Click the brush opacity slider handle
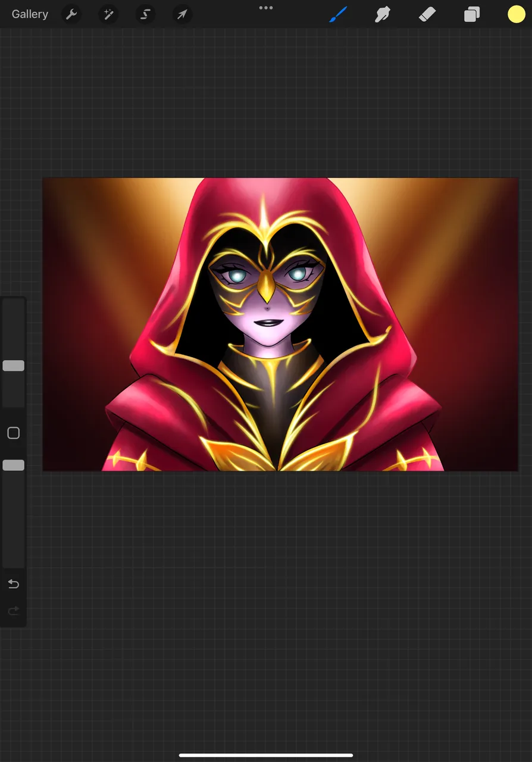 13,465
